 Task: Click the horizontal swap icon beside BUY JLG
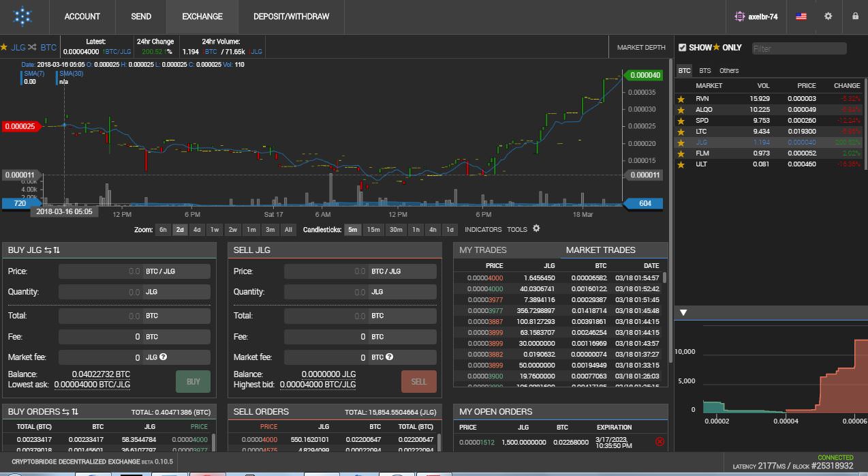48,250
